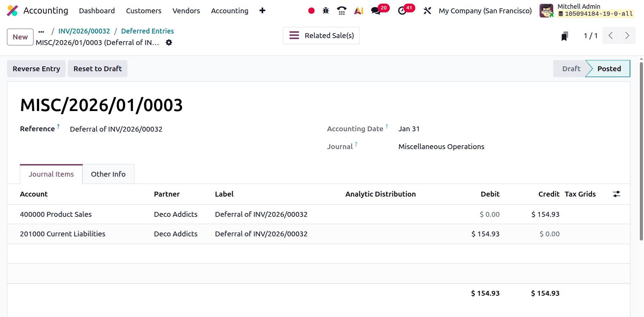Click the phone/dialer icon in the systray
The width and height of the screenshot is (644, 317).
[x=341, y=10]
